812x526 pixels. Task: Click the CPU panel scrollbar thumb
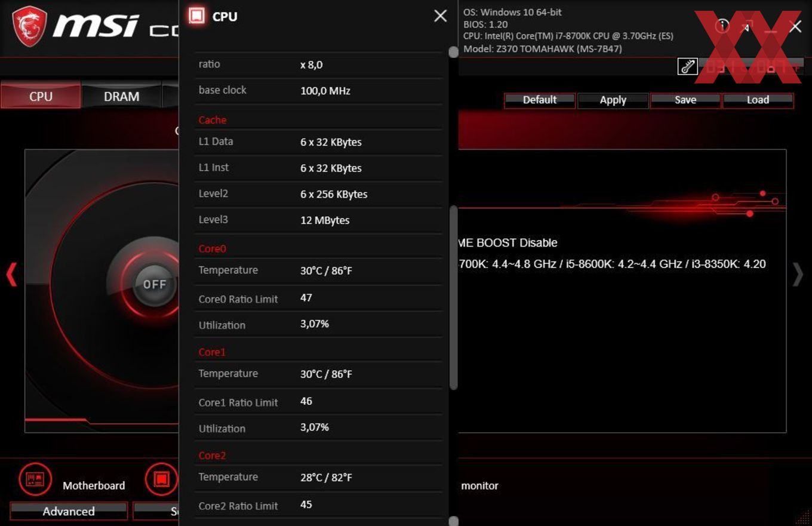[x=454, y=297]
